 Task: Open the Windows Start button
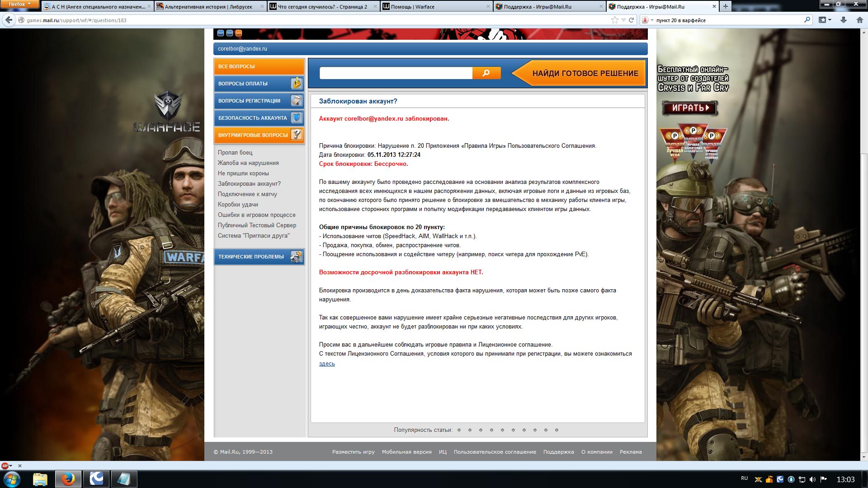(x=12, y=479)
